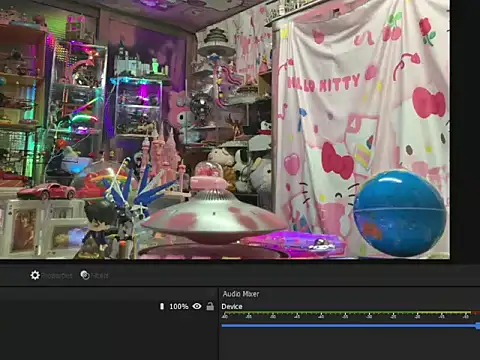This screenshot has width=480, height=360.
Task: Click the HELLO KITTY text in the preview
Action: point(324,84)
